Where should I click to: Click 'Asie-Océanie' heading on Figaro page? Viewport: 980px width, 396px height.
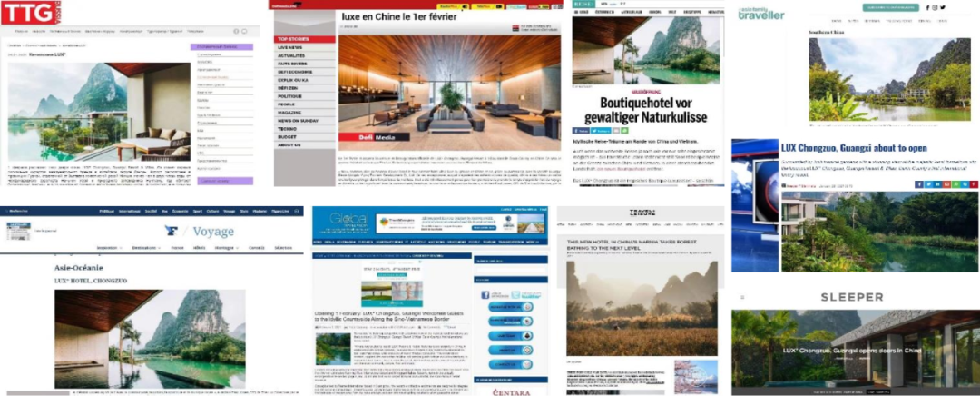pyautogui.click(x=79, y=268)
